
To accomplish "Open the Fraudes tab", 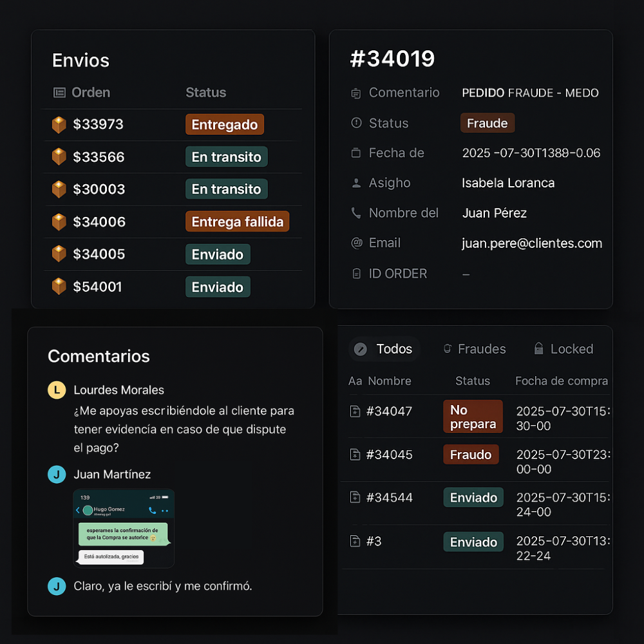I will (475, 349).
